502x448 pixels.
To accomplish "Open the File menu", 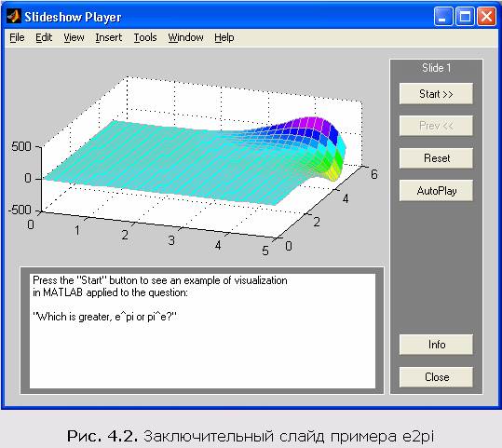I will pyautogui.click(x=17, y=37).
